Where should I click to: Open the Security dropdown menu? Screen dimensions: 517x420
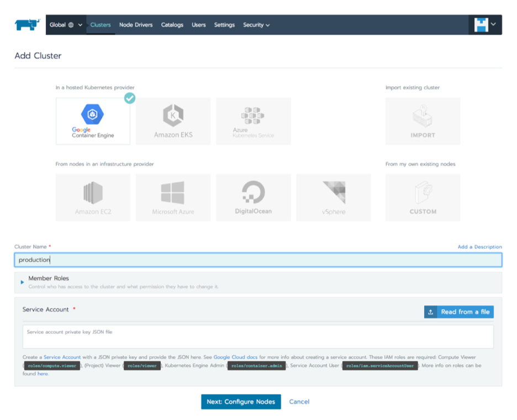(x=256, y=24)
